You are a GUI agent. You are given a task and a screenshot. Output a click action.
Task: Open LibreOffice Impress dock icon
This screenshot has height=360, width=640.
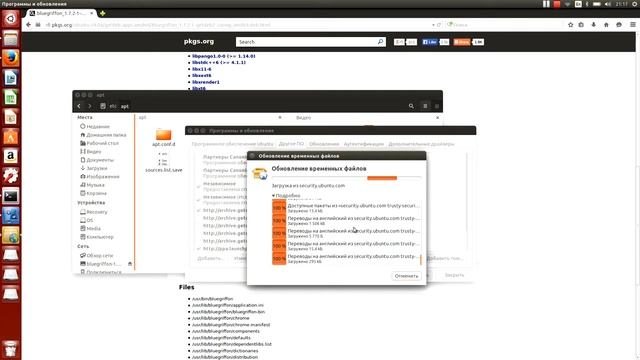tap(11, 117)
